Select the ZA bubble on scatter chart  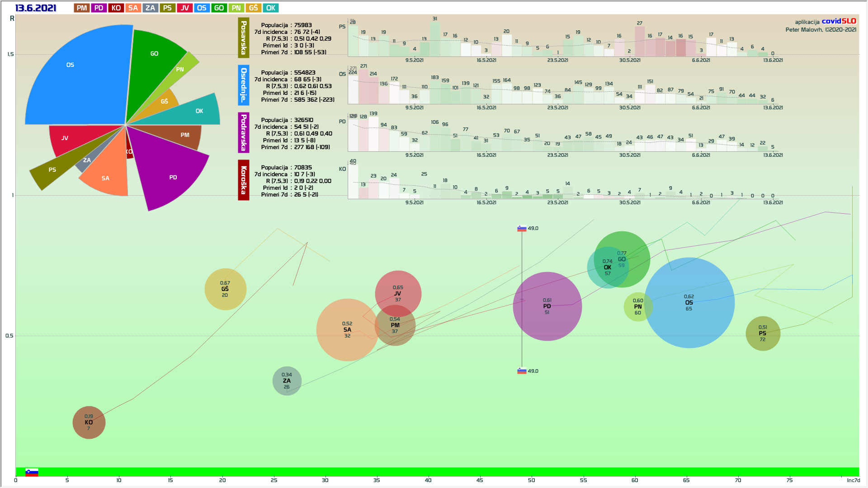[x=287, y=381]
